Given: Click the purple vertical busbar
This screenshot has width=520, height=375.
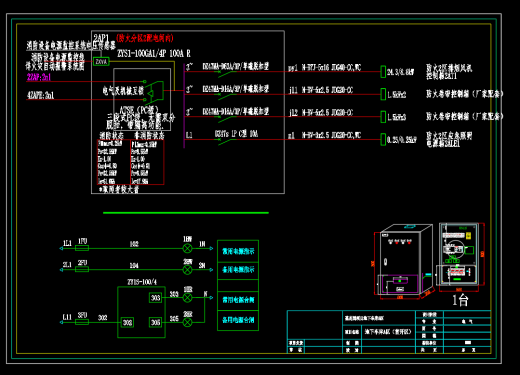Looking at the screenshot, I should [x=184, y=105].
